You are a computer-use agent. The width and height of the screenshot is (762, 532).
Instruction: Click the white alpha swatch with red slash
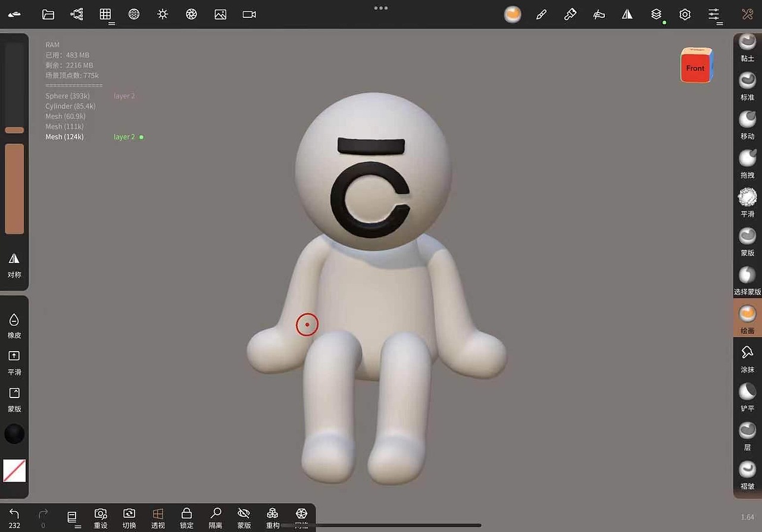[x=14, y=470]
